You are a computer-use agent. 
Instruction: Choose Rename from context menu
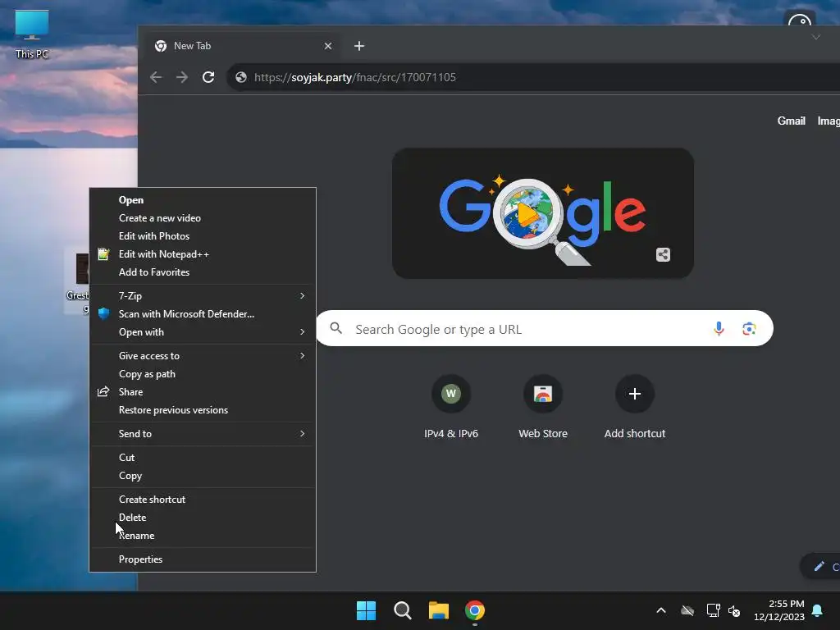tap(203, 536)
